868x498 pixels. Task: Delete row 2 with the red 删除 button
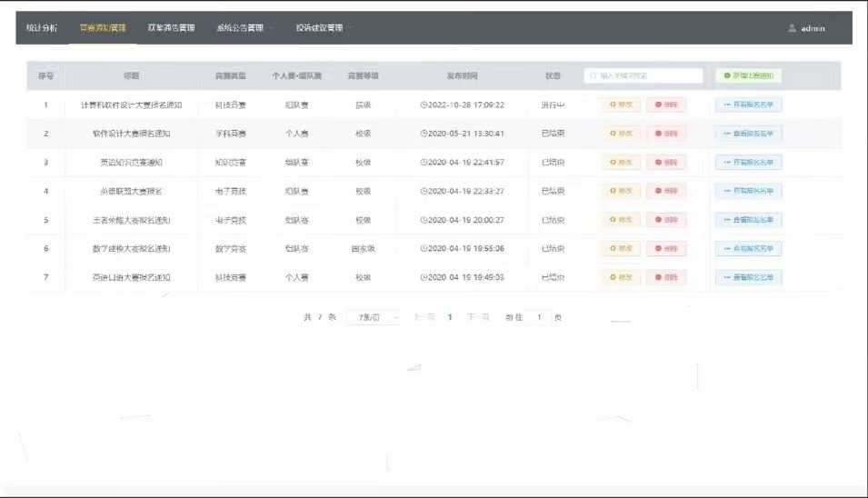pos(666,134)
